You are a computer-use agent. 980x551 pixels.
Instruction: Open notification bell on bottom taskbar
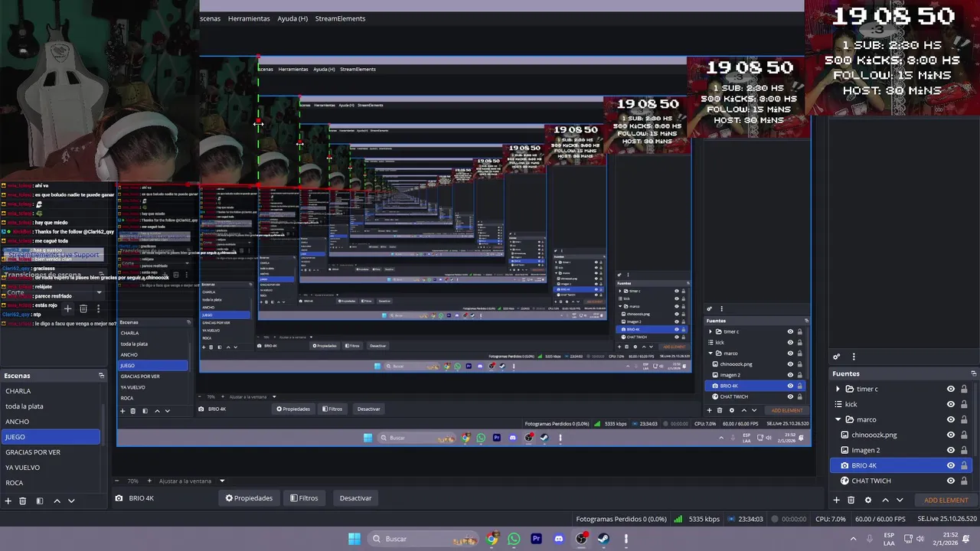click(966, 539)
